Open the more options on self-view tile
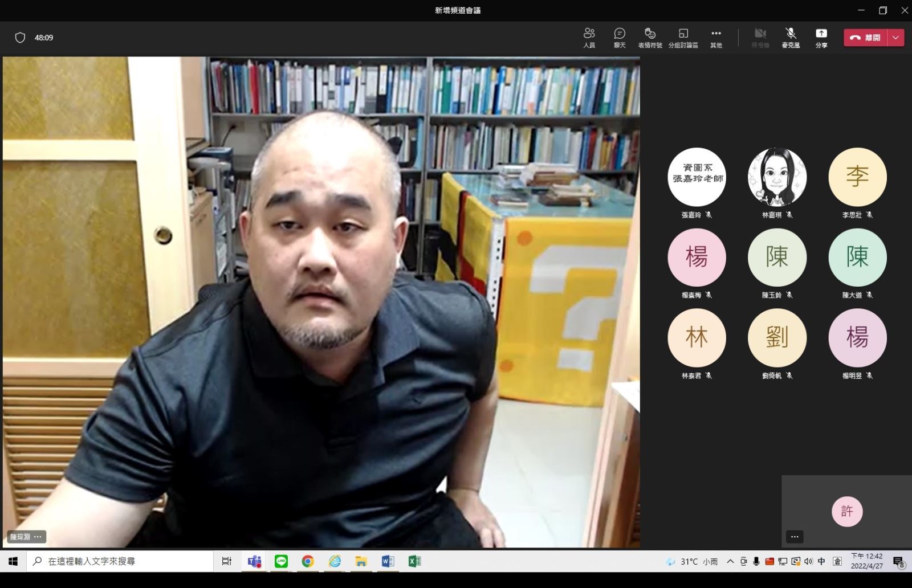 (795, 537)
